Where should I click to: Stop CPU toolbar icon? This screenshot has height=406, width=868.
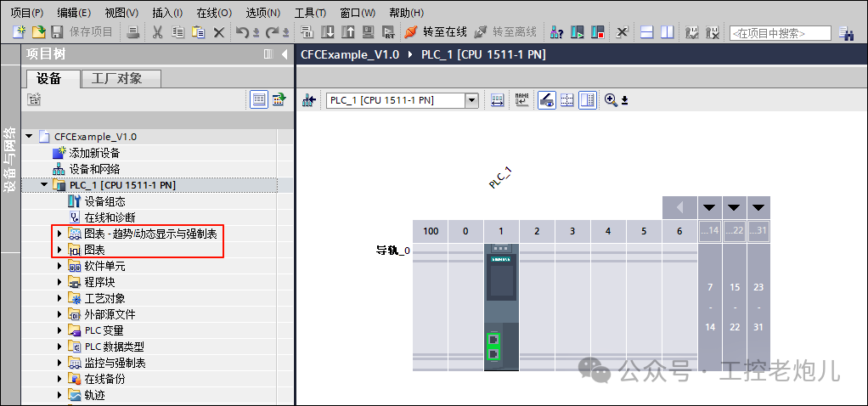click(x=597, y=32)
